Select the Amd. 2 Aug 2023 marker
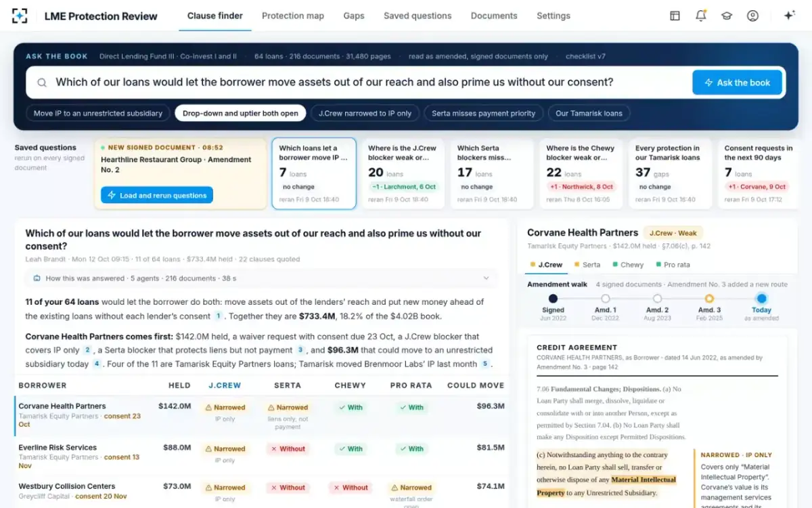The image size is (812, 508). pos(657,299)
